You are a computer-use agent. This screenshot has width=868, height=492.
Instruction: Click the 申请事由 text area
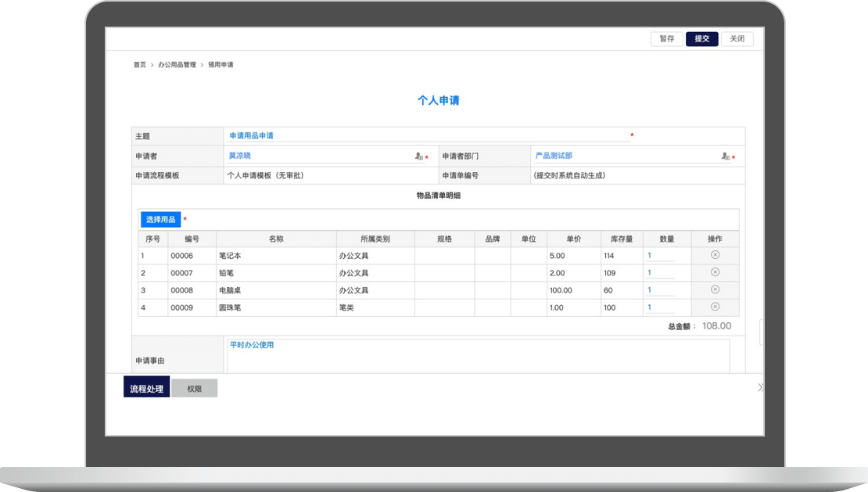coord(477,356)
